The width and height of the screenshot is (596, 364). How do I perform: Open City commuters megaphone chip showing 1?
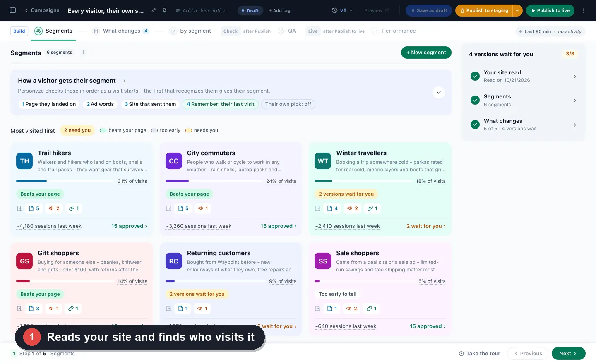(x=203, y=208)
